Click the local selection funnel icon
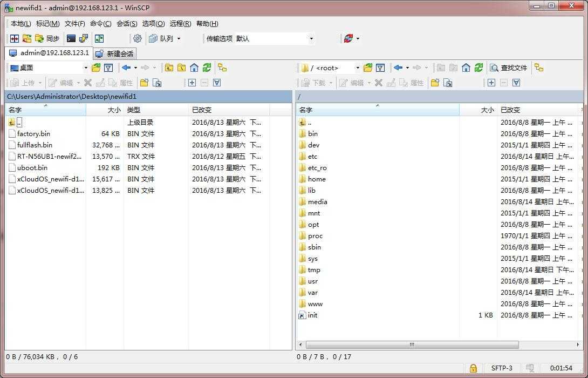Image resolution: width=588 pixels, height=378 pixels. [217, 83]
